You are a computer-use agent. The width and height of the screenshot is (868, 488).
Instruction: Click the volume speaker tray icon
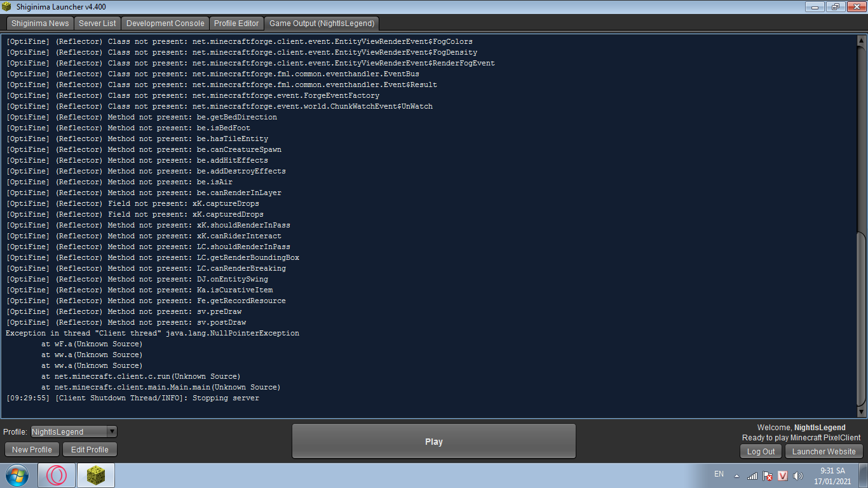pyautogui.click(x=798, y=475)
